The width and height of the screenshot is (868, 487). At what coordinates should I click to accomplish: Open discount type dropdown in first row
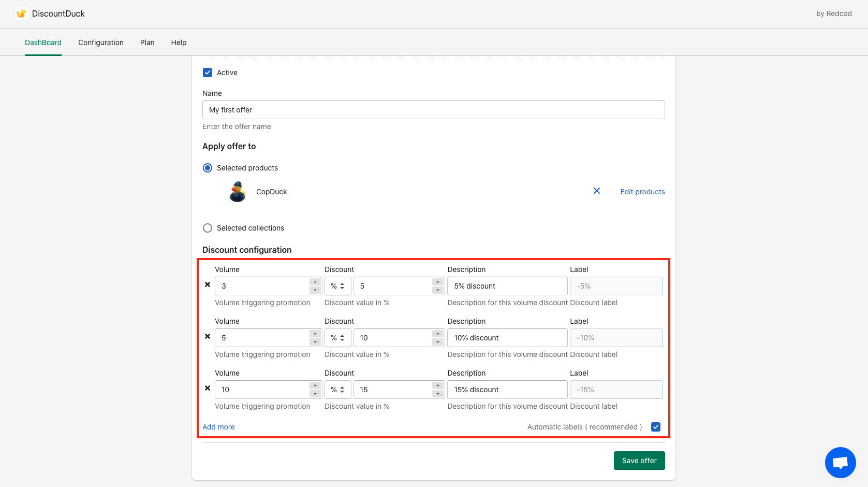pos(337,286)
